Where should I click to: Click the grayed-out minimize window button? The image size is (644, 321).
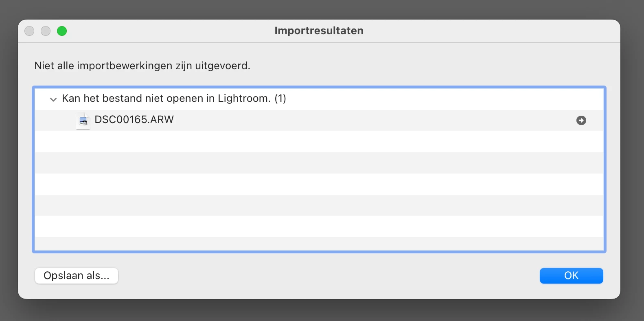coord(46,31)
